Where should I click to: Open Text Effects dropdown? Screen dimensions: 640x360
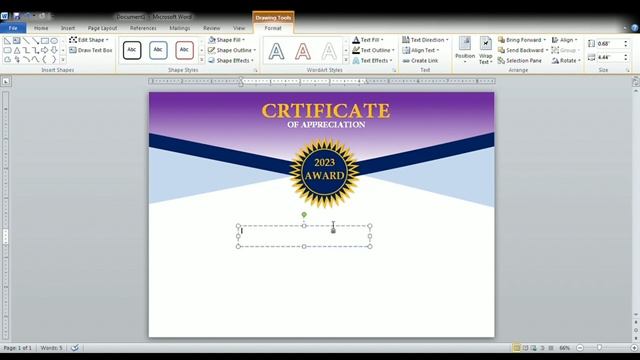tap(372, 60)
